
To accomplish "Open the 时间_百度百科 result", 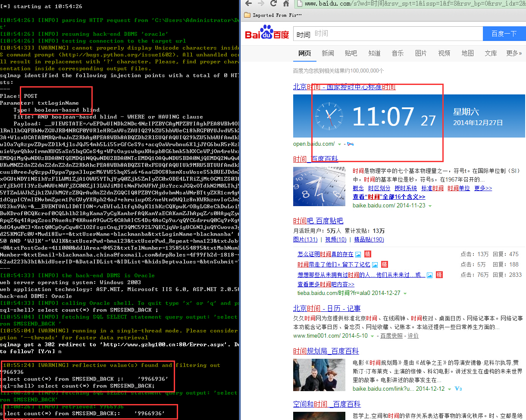I will tap(316, 159).
